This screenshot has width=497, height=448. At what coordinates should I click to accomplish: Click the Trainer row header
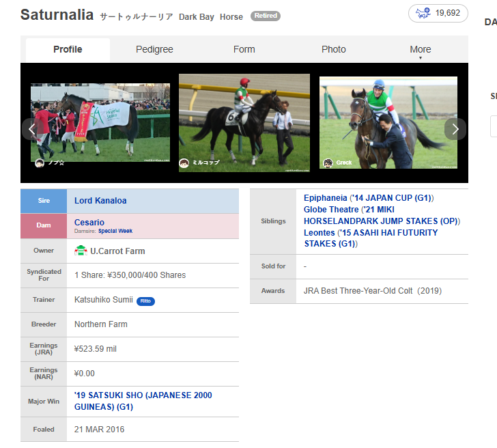[x=44, y=300]
